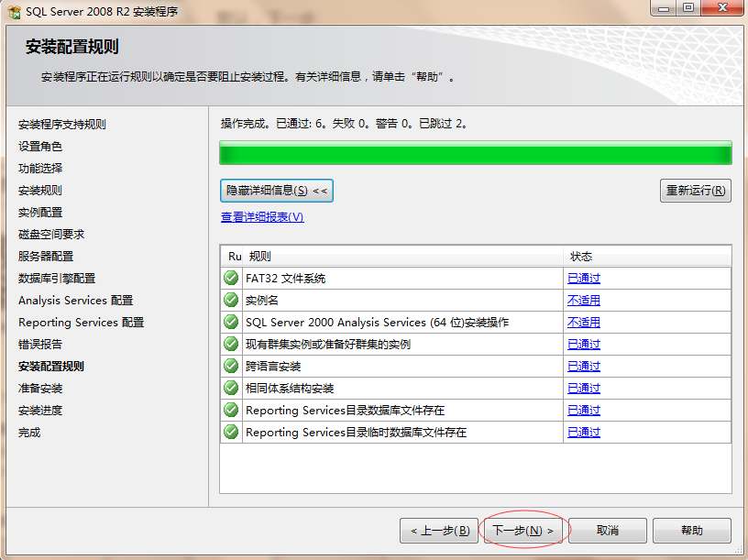Click the green check icon for FAT32 文件系统
Image resolution: width=748 pixels, height=560 pixels.
[x=231, y=278]
